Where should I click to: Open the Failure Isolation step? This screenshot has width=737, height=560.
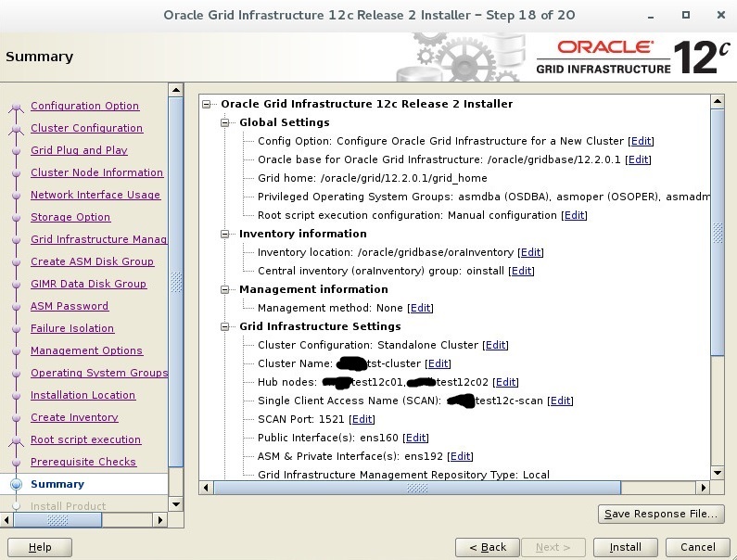click(72, 328)
